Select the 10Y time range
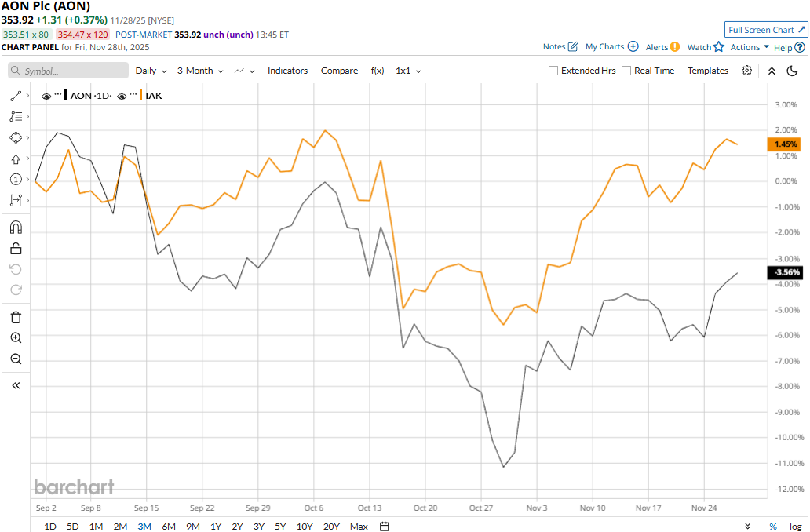This screenshot has width=810, height=532. pos(305,527)
